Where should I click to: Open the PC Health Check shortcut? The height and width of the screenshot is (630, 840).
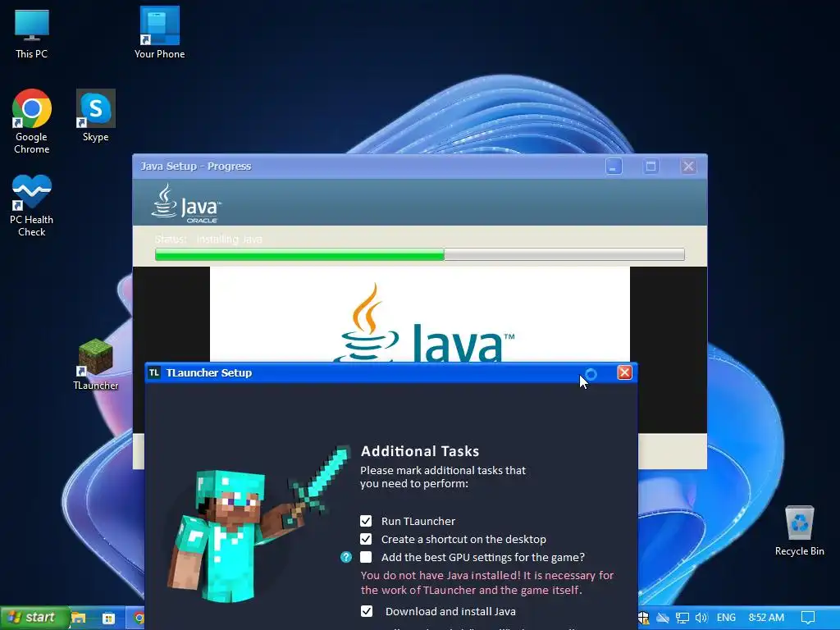pyautogui.click(x=32, y=205)
